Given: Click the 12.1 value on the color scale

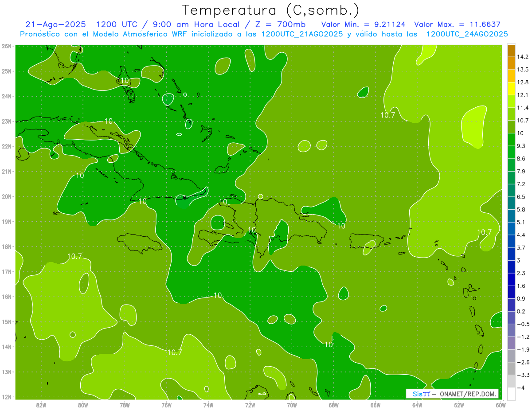Looking at the screenshot, I should 523,95.
